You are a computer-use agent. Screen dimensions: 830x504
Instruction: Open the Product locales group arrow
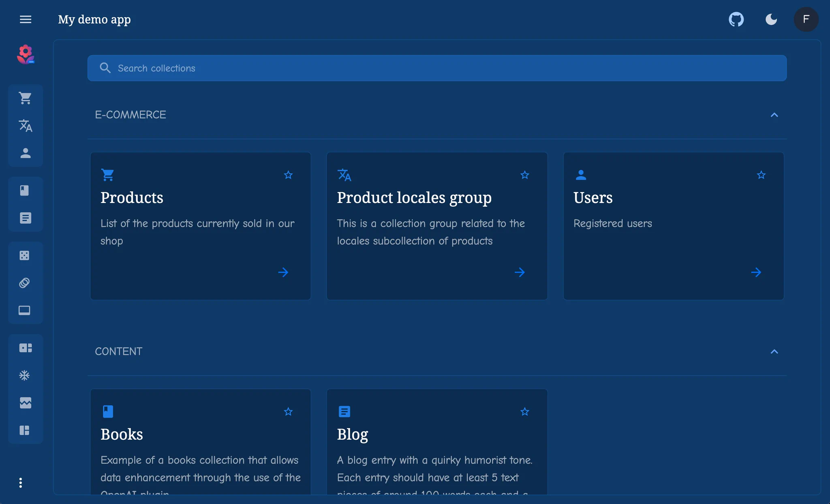520,272
